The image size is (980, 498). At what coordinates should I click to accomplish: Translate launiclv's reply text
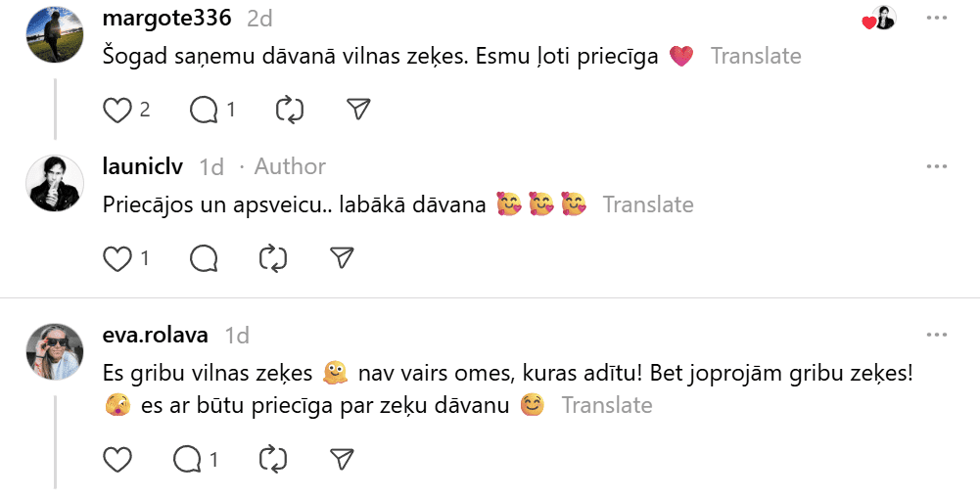647,204
